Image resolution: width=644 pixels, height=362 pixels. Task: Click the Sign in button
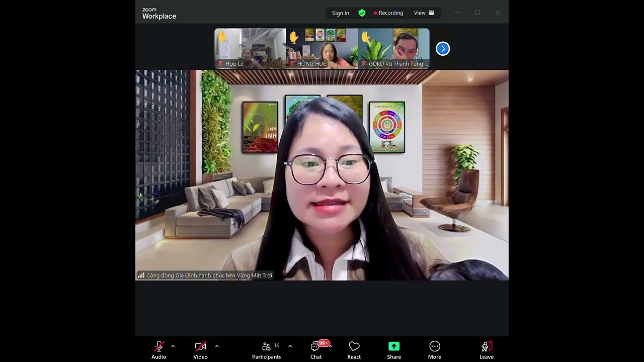tap(341, 13)
